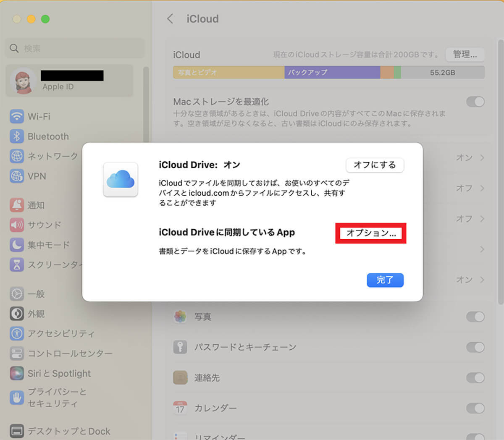This screenshot has width=504, height=440.
Task: Toggle the カレンダー sync switch
Action: click(x=475, y=408)
